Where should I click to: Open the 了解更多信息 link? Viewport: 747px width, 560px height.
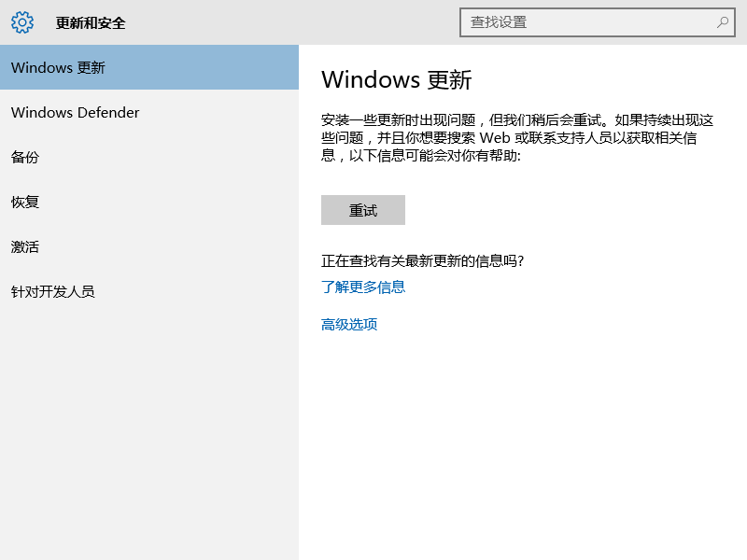[x=363, y=287]
